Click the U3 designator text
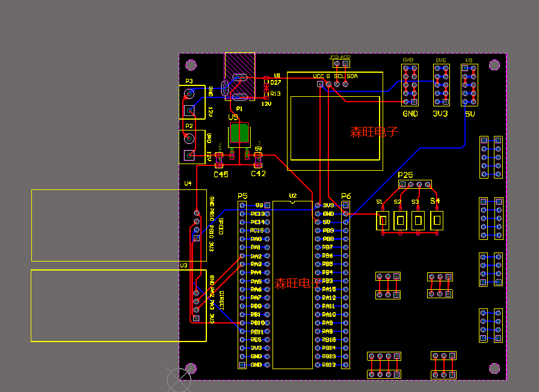This screenshot has width=539, height=392. coord(183,266)
